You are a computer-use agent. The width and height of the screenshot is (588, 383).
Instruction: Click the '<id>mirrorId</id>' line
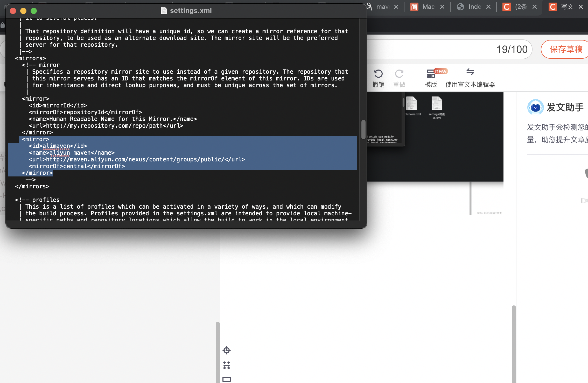[x=58, y=106]
